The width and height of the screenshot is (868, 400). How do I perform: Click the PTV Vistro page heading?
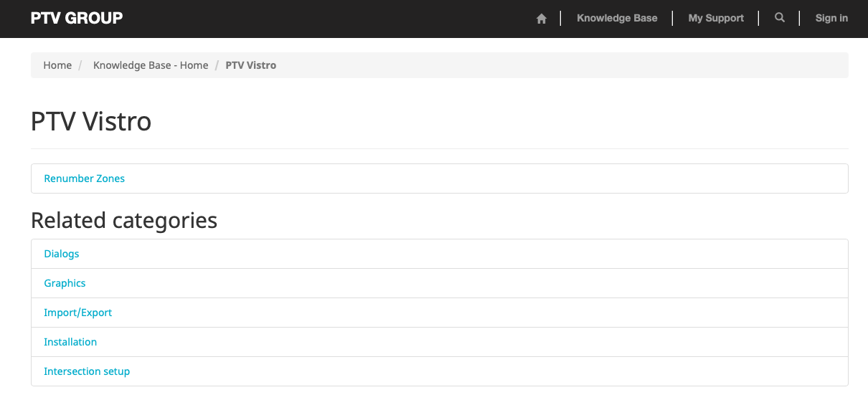click(x=91, y=122)
